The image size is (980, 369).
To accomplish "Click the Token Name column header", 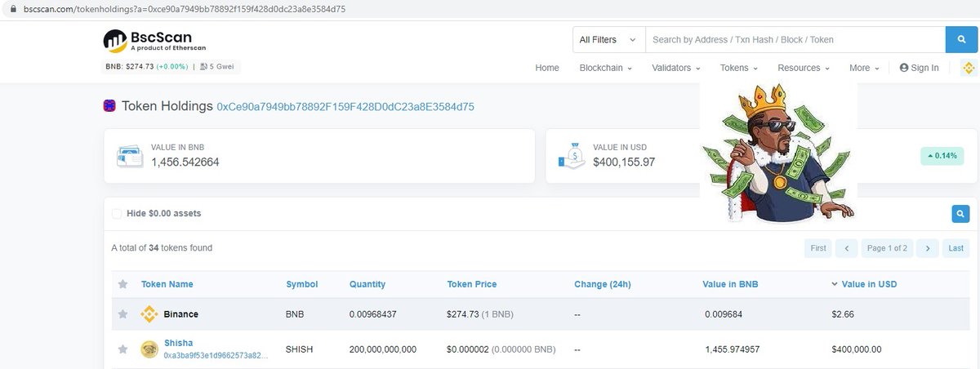I will point(167,284).
